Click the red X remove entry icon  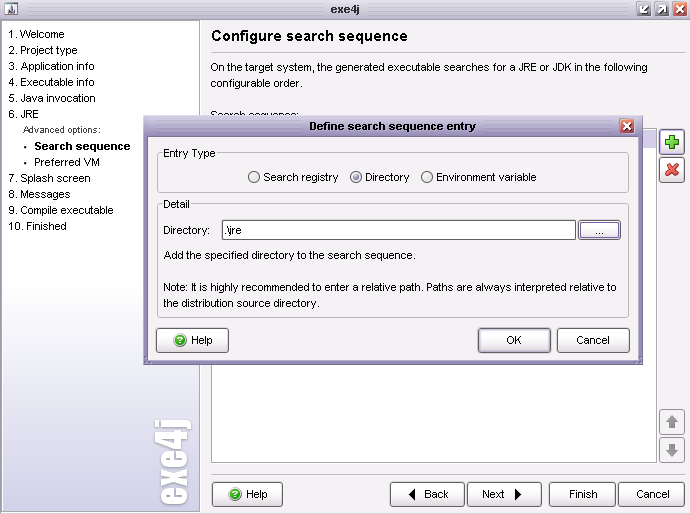coord(672,169)
